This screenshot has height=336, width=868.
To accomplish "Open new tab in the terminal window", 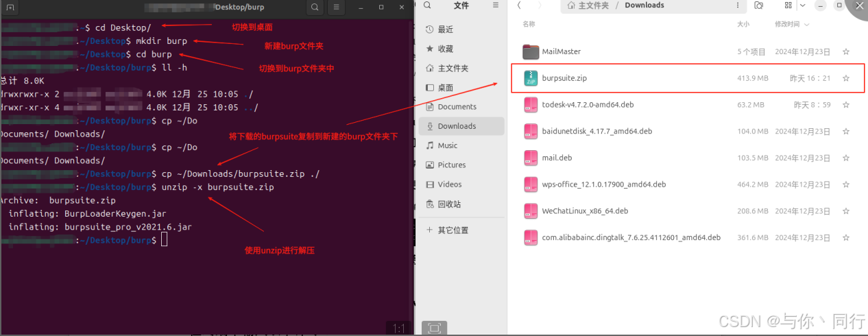I will (x=10, y=7).
